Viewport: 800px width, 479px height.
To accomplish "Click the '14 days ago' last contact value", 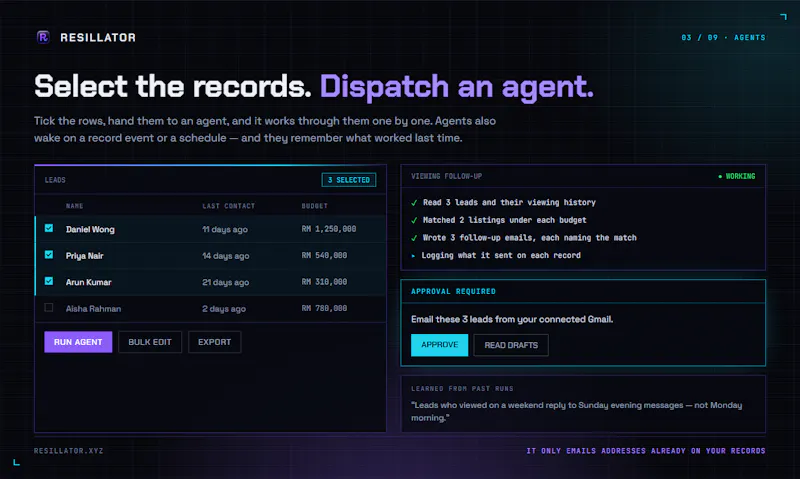I will tap(226, 256).
